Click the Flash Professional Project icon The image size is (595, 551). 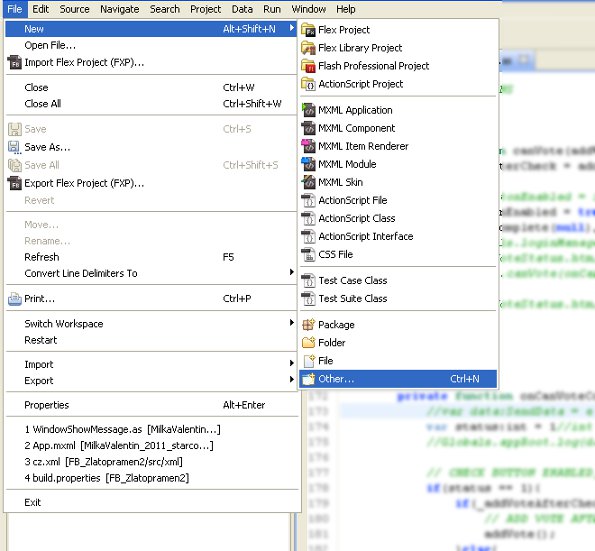[x=308, y=66]
